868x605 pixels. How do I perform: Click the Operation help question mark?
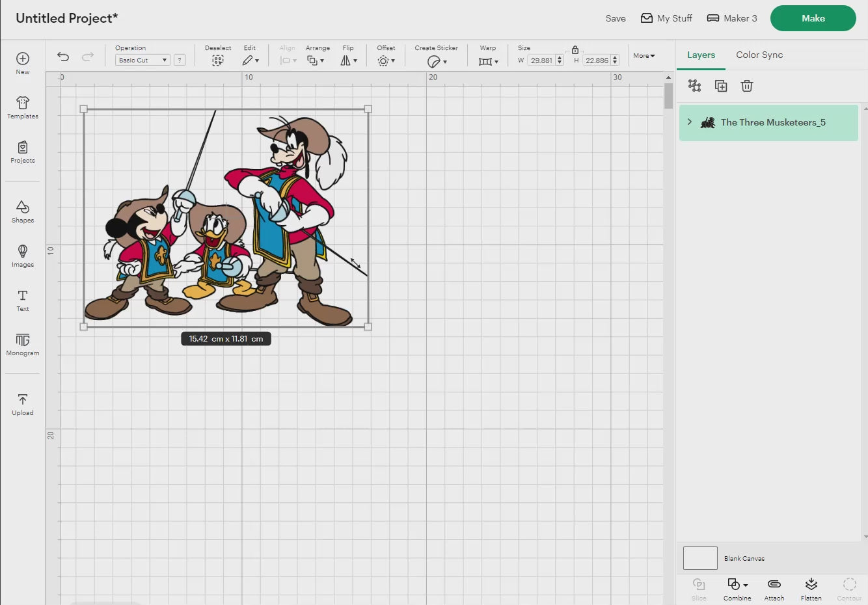pos(180,60)
